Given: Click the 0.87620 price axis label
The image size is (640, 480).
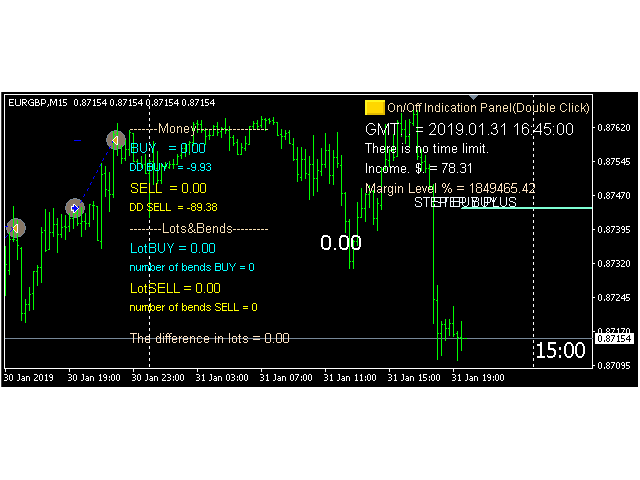Looking at the screenshot, I should click(614, 128).
